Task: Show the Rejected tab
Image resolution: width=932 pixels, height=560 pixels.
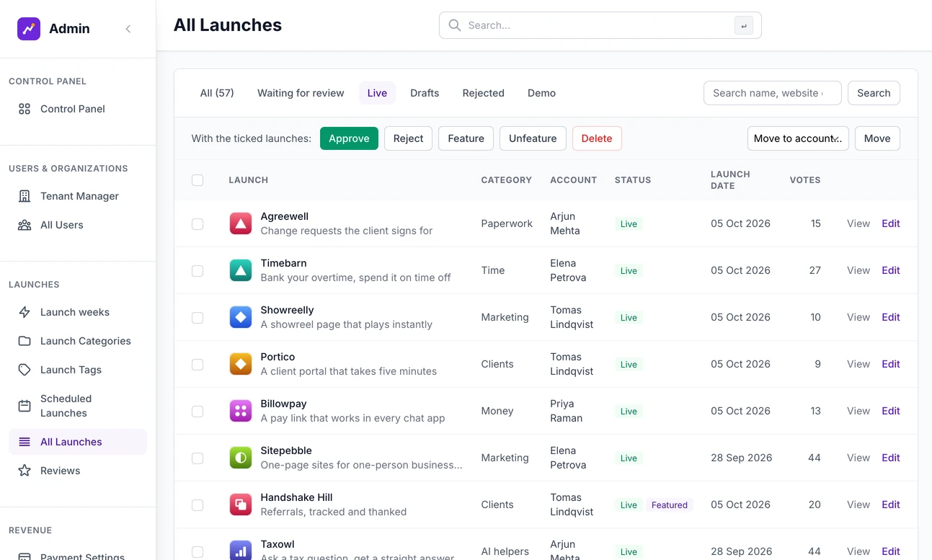Action: pos(484,93)
